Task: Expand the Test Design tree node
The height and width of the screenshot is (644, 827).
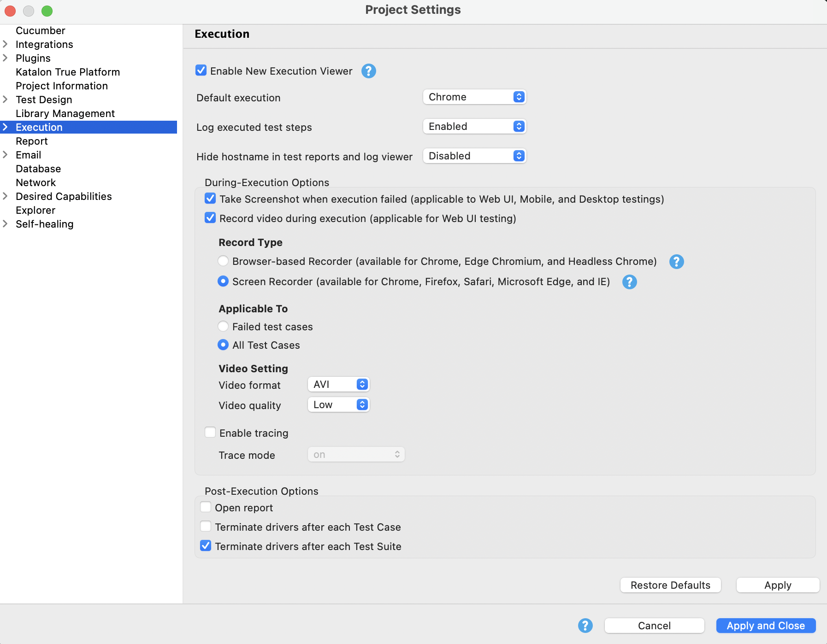Action: 6,100
